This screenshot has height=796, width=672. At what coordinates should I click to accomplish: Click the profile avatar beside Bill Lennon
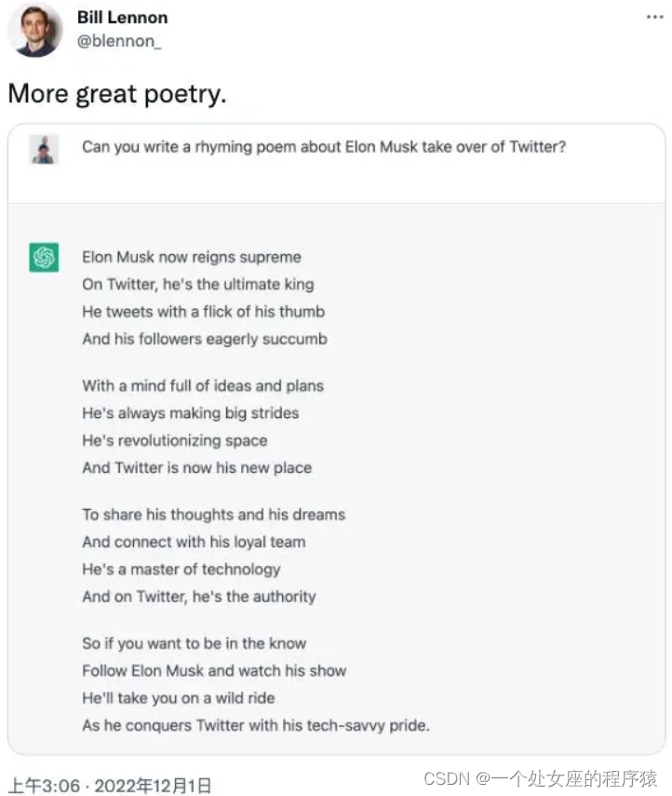tap(35, 30)
